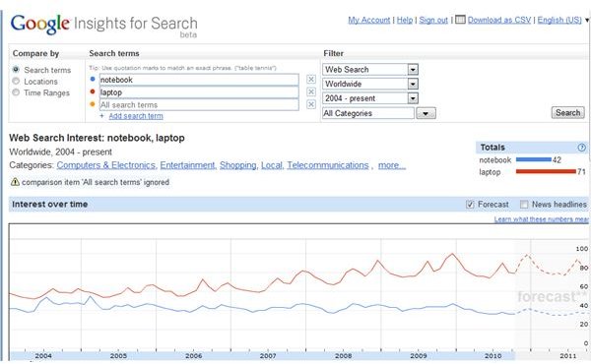The width and height of the screenshot is (591, 364).
Task: Click the plus icon beside Add search term
Action: (x=101, y=116)
